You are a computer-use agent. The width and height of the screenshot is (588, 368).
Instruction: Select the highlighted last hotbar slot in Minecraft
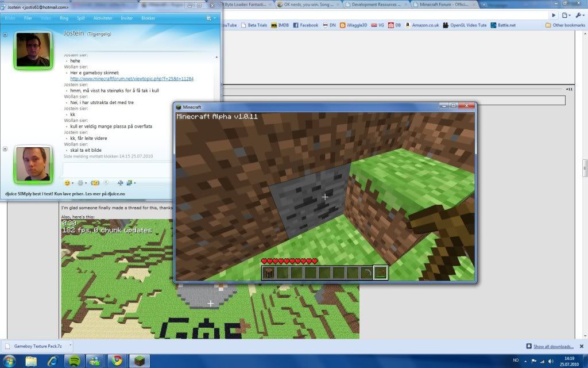pos(381,273)
